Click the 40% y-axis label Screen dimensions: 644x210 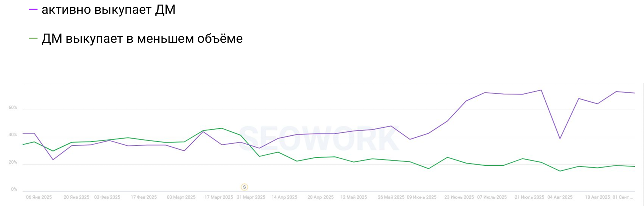click(x=13, y=135)
